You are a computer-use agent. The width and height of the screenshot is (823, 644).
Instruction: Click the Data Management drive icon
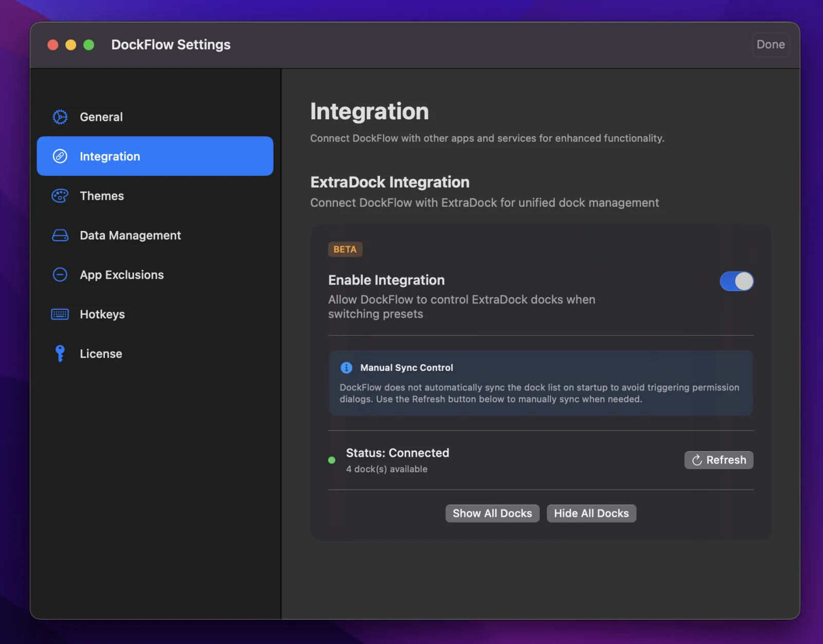(x=60, y=236)
